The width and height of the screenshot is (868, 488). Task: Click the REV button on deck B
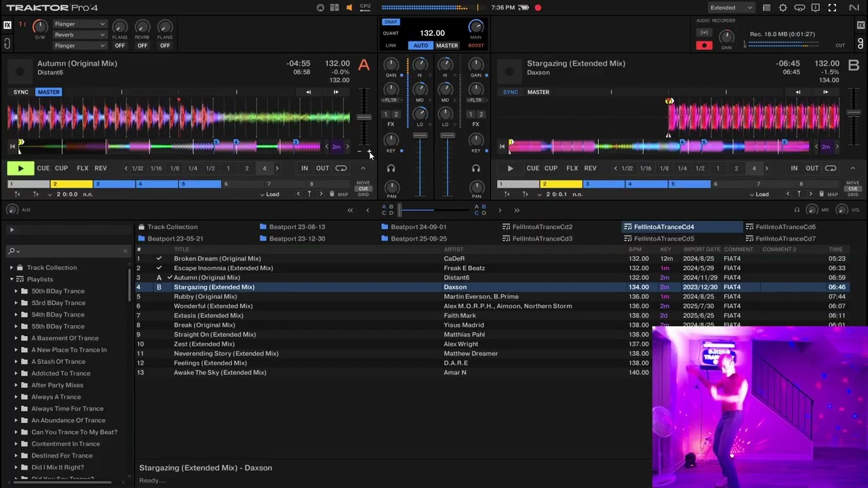coord(591,168)
